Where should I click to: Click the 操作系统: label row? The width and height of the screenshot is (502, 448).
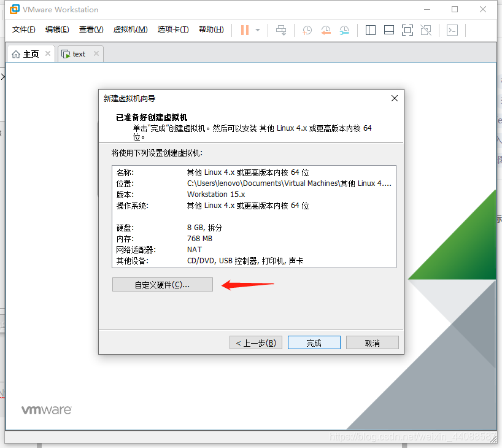click(x=132, y=206)
